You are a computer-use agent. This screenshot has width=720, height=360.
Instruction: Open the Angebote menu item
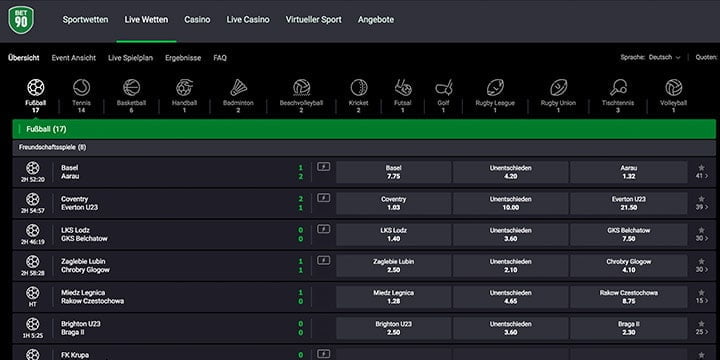coord(376,20)
